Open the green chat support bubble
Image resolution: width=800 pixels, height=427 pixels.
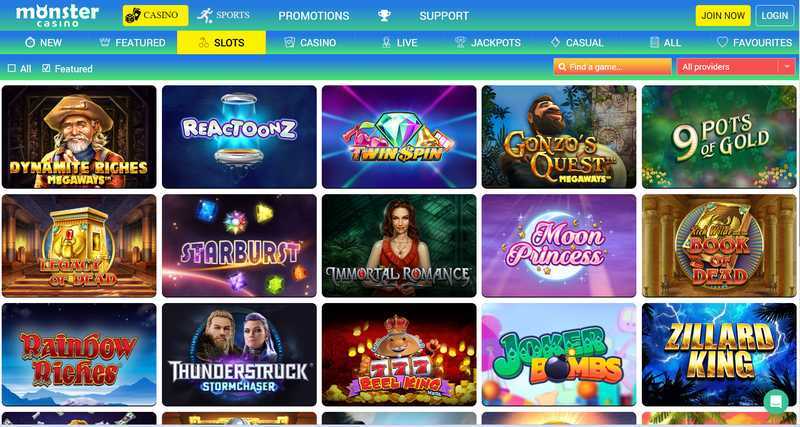[776, 401]
